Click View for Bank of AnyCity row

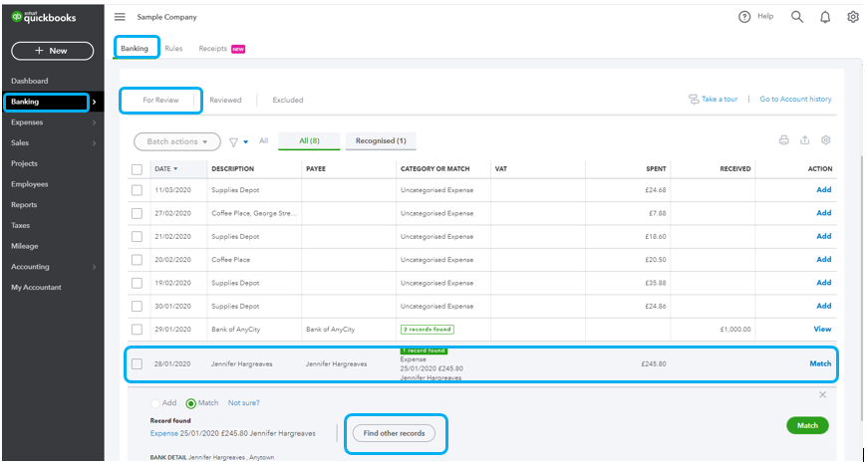(822, 329)
